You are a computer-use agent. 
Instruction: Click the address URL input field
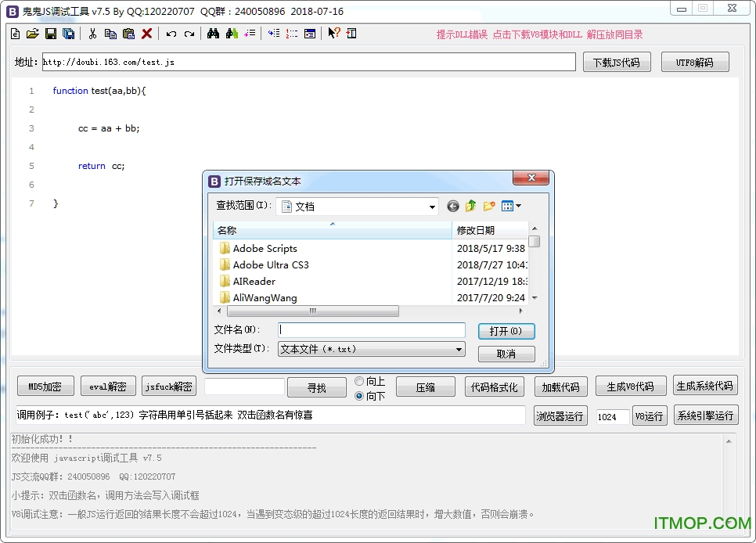tap(308, 62)
